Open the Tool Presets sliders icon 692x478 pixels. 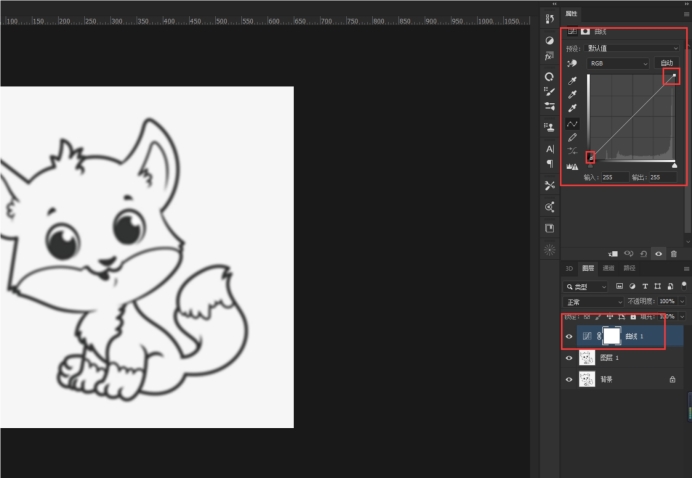[549, 106]
